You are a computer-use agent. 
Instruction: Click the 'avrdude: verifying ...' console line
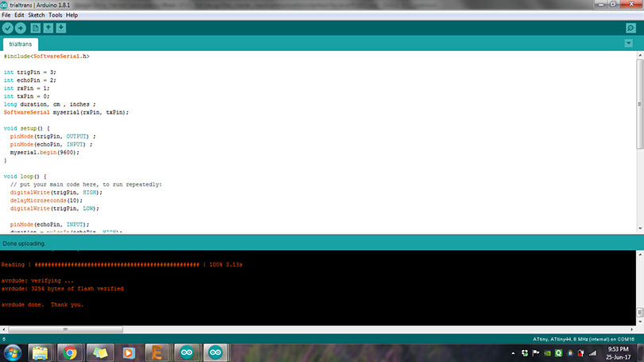[37, 281]
